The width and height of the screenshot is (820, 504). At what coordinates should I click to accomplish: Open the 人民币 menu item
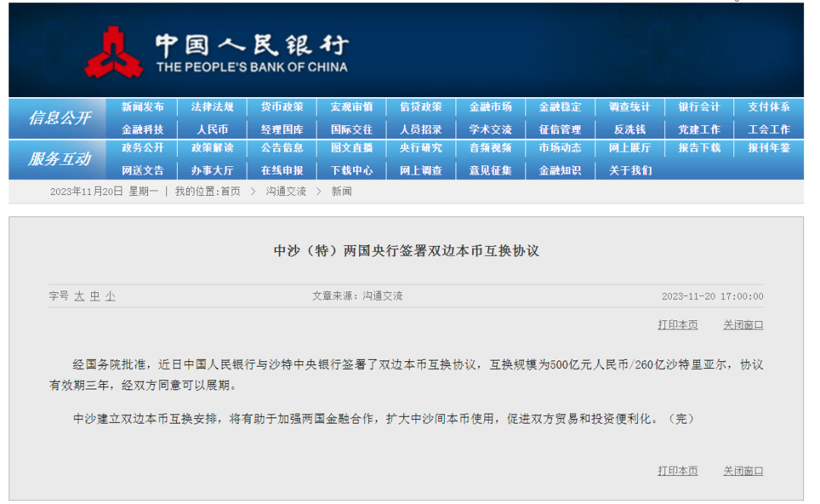(213, 129)
